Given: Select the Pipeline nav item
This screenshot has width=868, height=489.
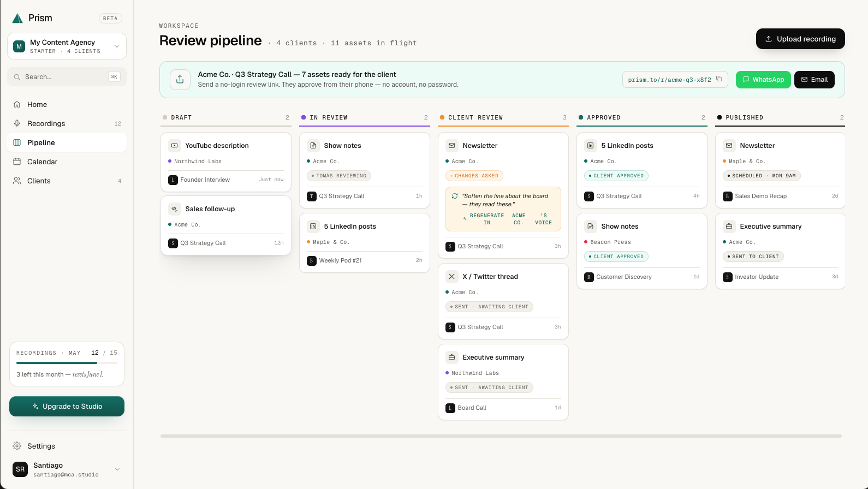Looking at the screenshot, I should click(x=67, y=142).
